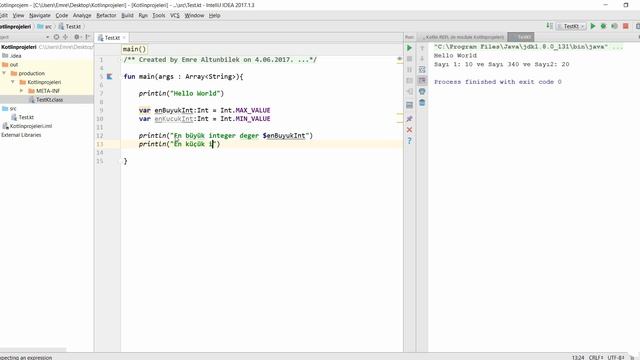
Task: Pin the Run tab with the pin icon
Action: click(x=409, y=119)
